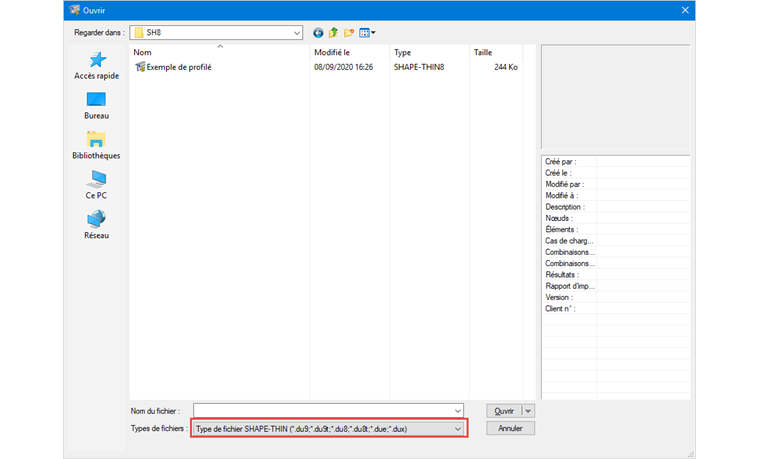
Task: Click the Ouvrir dialog title icon
Action: coord(74,10)
